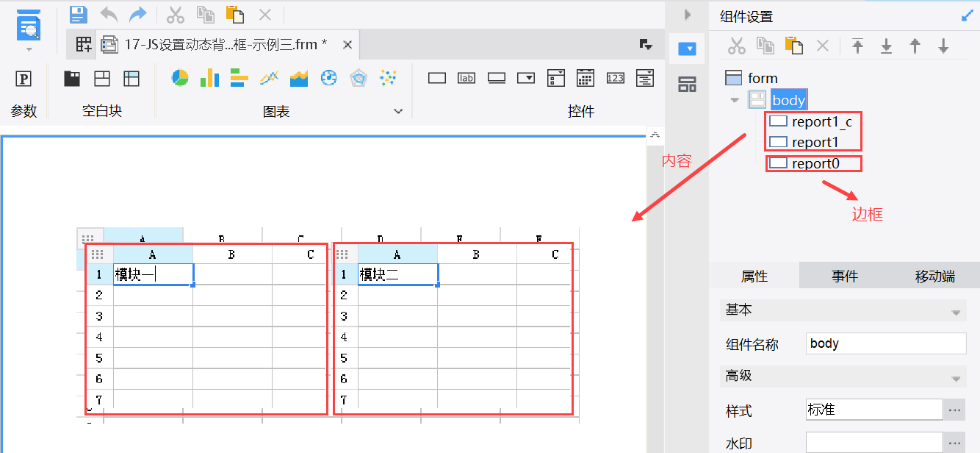Click the blue dock arrow in 组件设置 header
Viewport: 980px width, 453px height.
tap(967, 16)
